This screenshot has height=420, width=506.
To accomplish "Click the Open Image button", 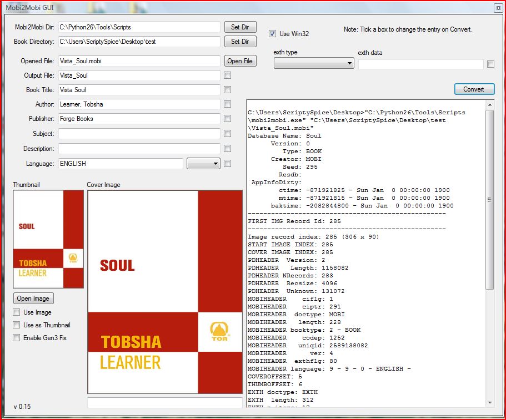I will (x=33, y=298).
